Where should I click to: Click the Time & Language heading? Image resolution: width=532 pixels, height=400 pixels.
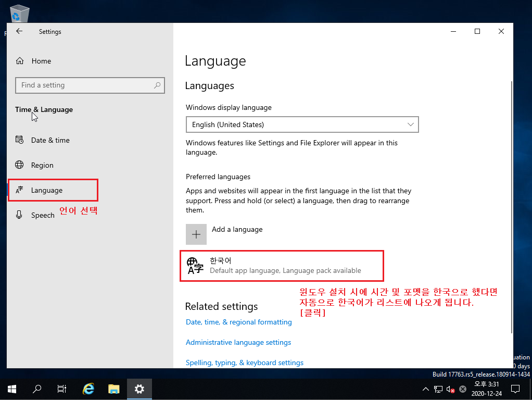tap(44, 109)
